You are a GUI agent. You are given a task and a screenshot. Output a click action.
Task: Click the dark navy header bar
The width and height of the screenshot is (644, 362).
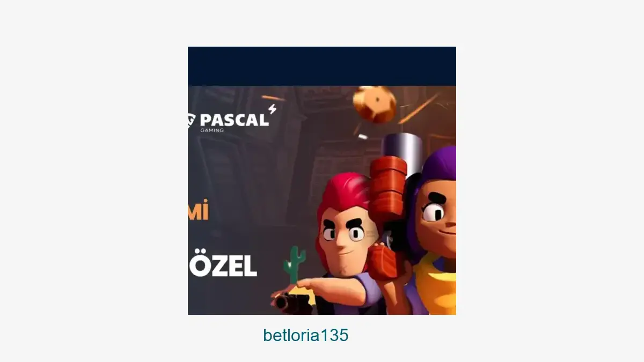(x=322, y=66)
